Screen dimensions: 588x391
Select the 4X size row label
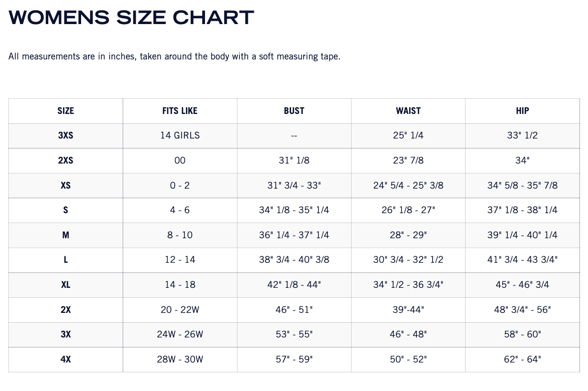pyautogui.click(x=65, y=359)
